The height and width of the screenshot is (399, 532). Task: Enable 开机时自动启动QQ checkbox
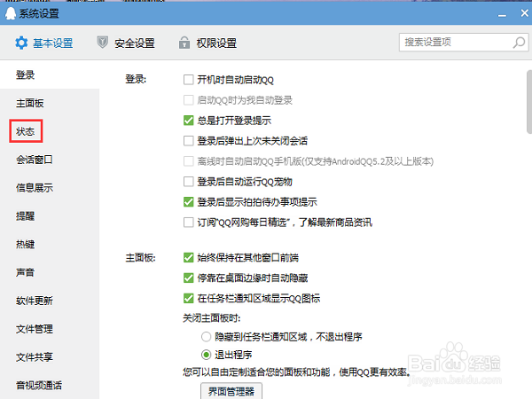188,80
